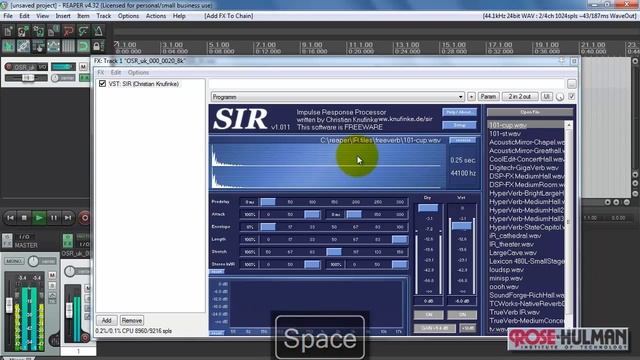Mute the OSR_uk track with M button

pyautogui.click(x=83, y=67)
